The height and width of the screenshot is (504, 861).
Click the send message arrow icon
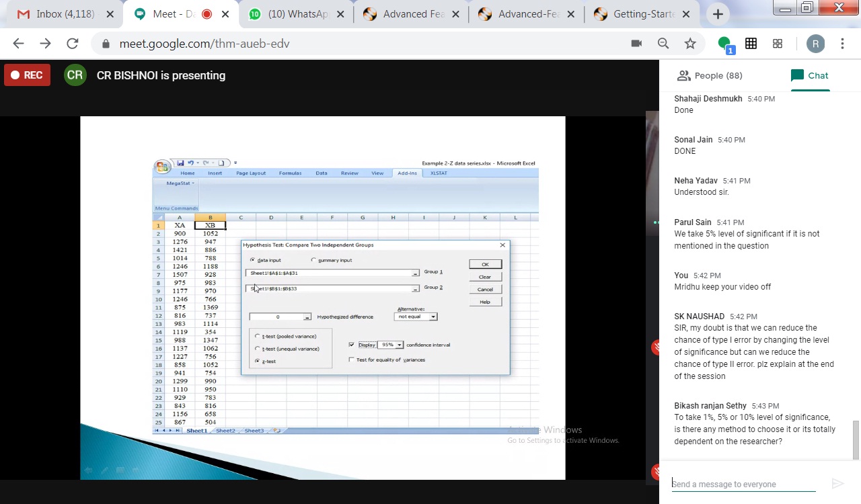[x=837, y=484]
